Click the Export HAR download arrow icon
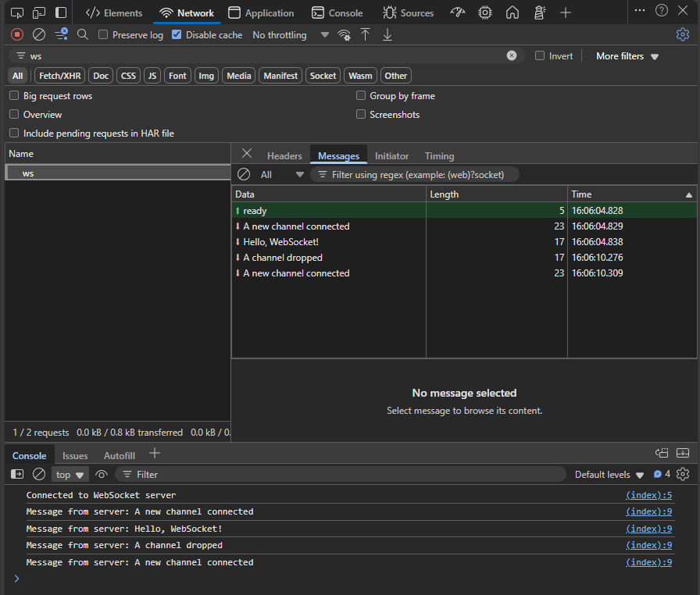Viewport: 700px width, 595px height. coord(387,34)
